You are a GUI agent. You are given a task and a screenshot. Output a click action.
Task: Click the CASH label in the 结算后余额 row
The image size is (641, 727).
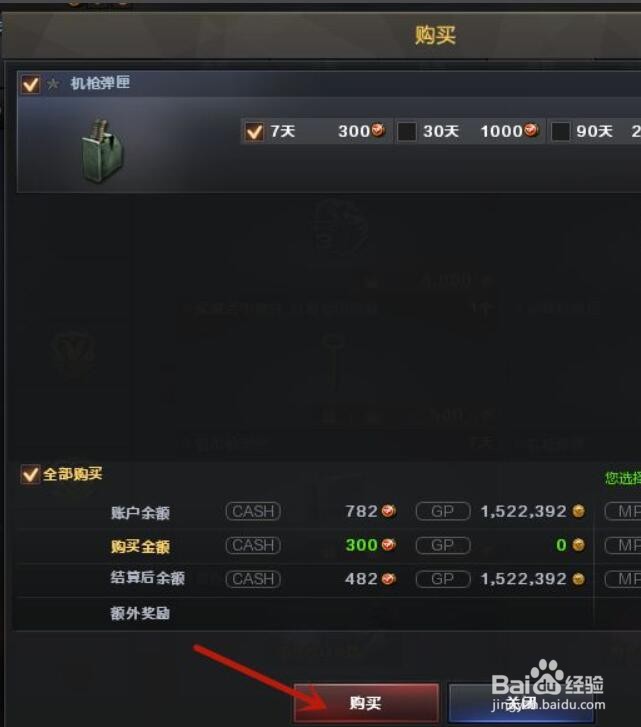(253, 579)
